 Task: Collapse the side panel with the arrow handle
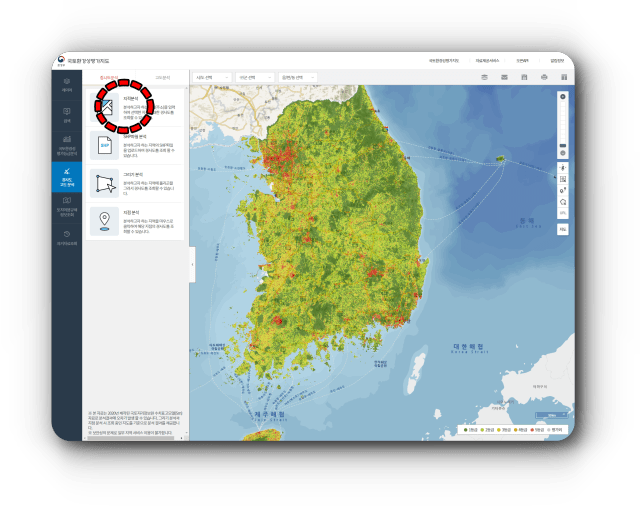[x=192, y=264]
